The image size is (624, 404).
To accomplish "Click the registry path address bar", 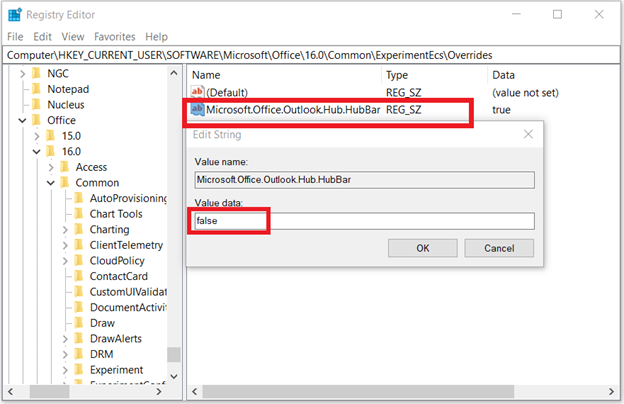I will pos(312,55).
